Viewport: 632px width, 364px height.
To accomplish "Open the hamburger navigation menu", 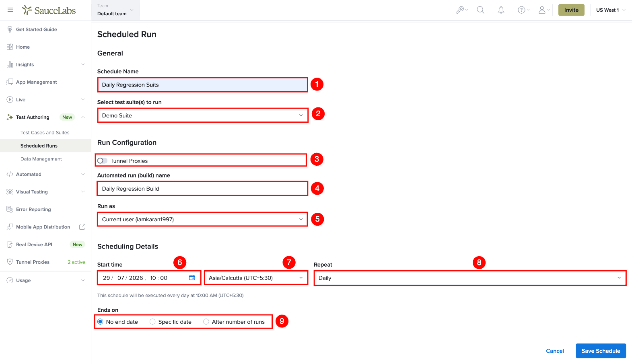I will (10, 10).
